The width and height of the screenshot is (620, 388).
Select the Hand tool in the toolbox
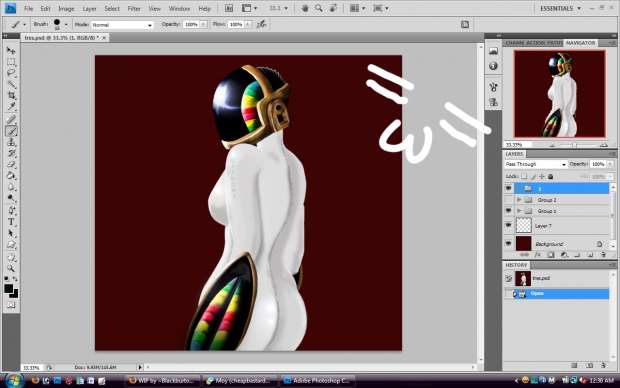[x=11, y=257]
